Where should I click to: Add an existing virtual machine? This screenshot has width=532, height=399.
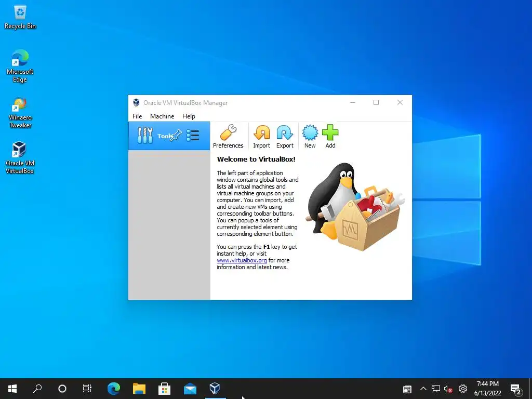tap(330, 137)
